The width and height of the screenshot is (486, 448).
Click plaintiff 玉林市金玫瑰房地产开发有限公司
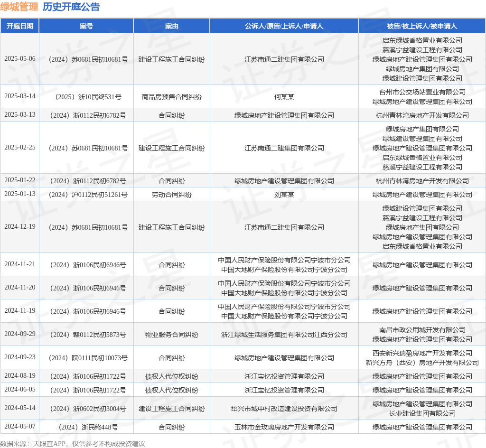284,427
